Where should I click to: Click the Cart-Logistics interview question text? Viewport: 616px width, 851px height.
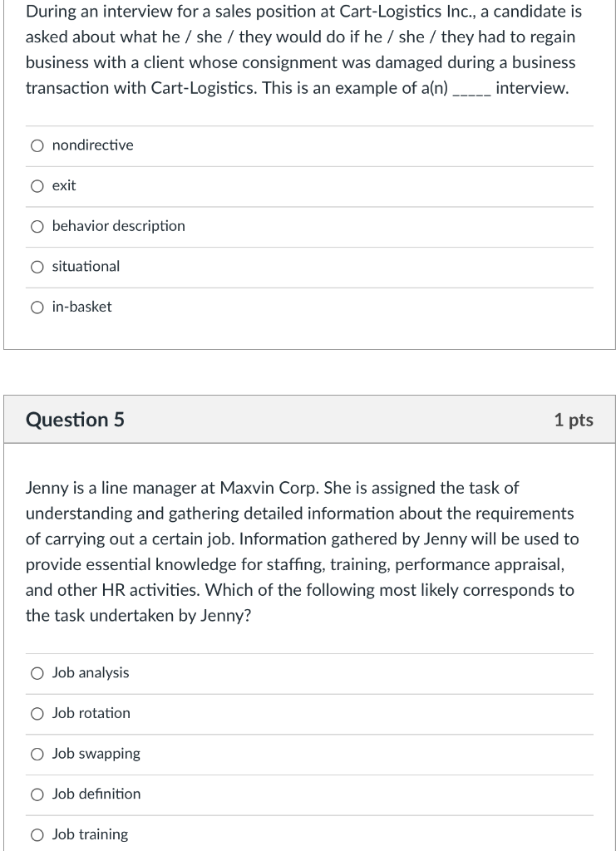click(303, 49)
